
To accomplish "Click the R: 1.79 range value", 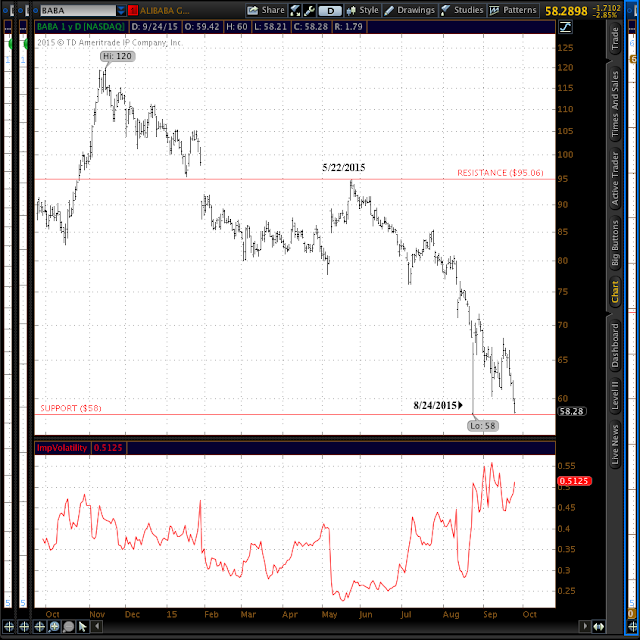I will coord(348,27).
